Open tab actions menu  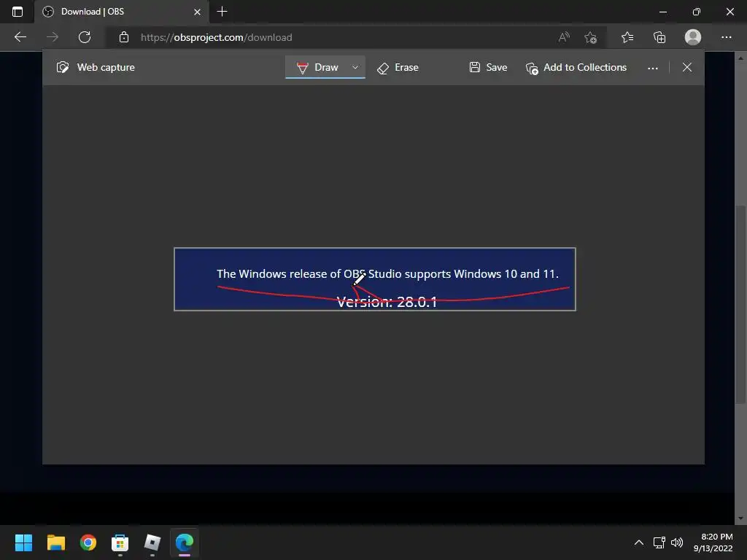tap(18, 12)
